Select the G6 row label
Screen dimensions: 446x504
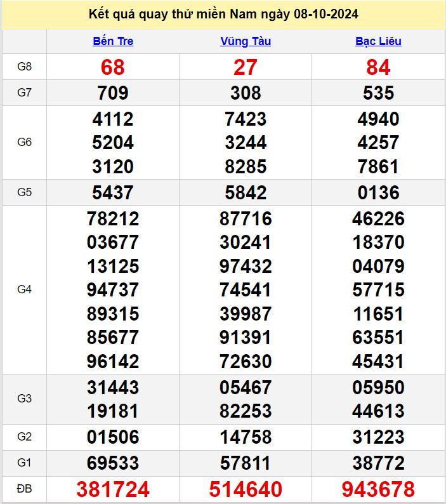coord(24,142)
